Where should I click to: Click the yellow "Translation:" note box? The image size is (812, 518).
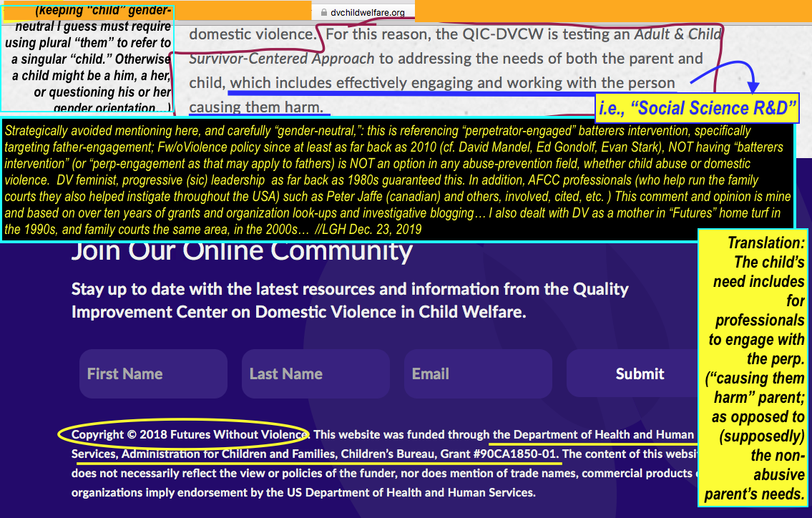[754, 368]
